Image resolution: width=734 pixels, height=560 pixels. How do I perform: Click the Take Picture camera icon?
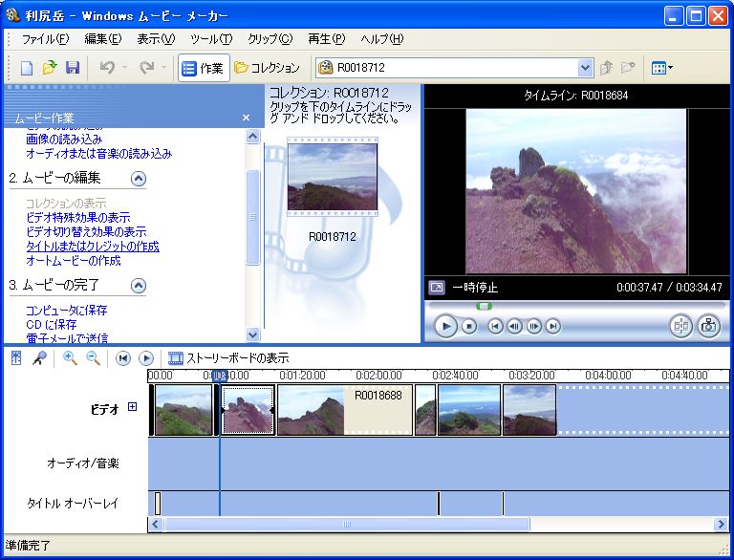point(708,326)
